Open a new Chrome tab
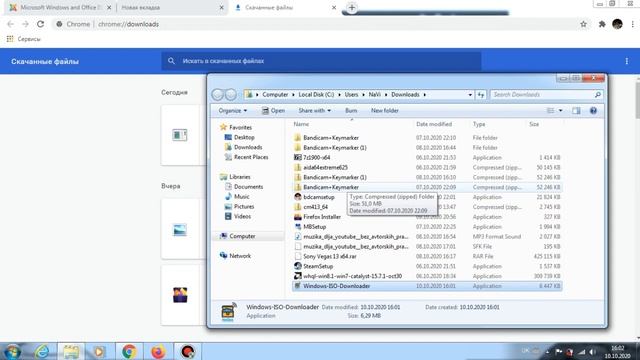The height and width of the screenshot is (360, 640). 351,8
